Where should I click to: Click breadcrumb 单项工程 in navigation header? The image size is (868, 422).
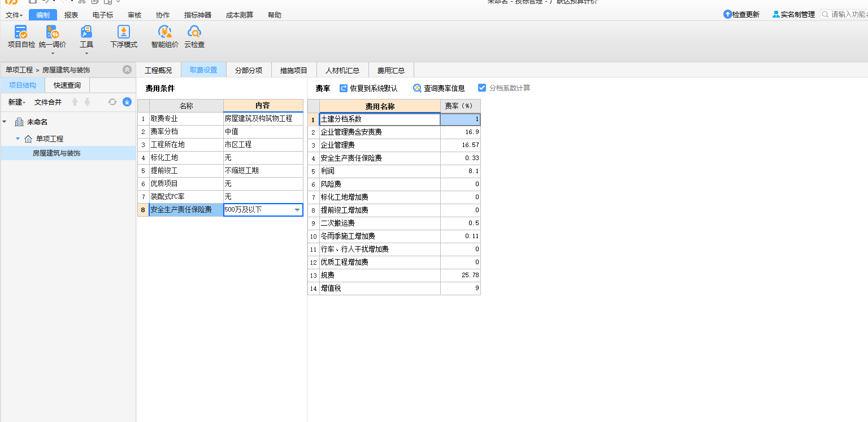click(19, 70)
